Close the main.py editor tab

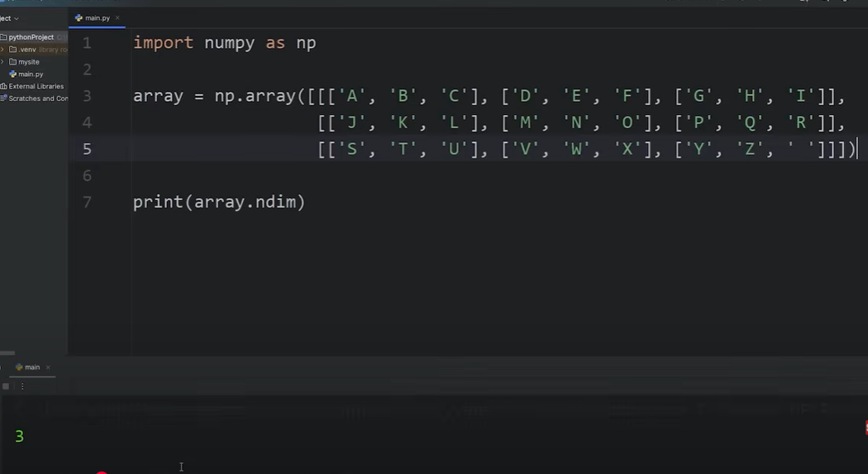(x=117, y=17)
